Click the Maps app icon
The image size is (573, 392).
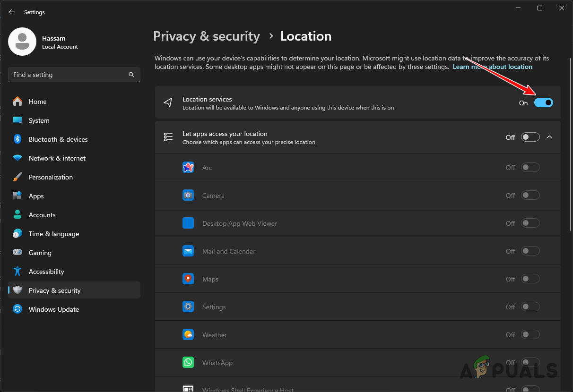[188, 279]
